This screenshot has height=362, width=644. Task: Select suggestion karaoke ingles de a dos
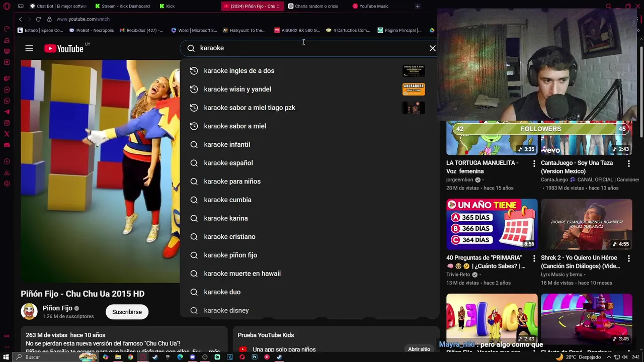point(308,71)
